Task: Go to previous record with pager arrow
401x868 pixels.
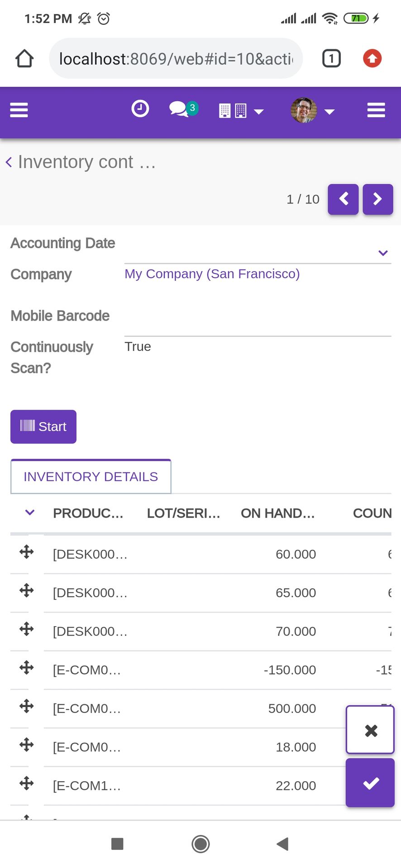Action: (x=343, y=199)
